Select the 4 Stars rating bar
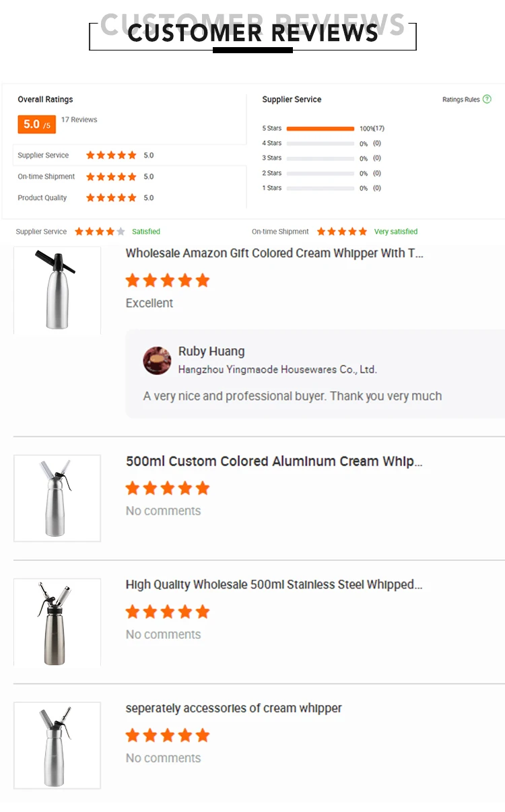This screenshot has width=505, height=812. coord(320,143)
